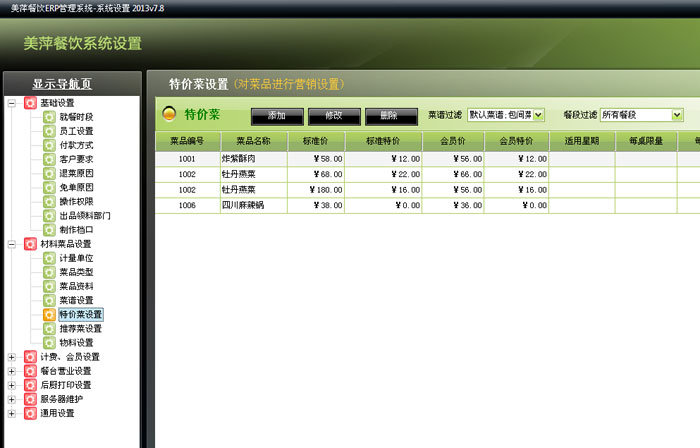
Task: Click the 餐台营业设置 red icon
Action: 30,371
